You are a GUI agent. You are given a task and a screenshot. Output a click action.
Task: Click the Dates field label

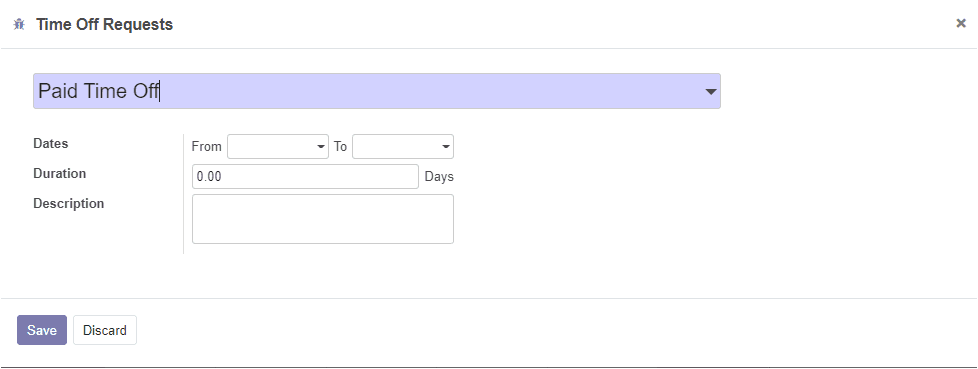point(51,143)
